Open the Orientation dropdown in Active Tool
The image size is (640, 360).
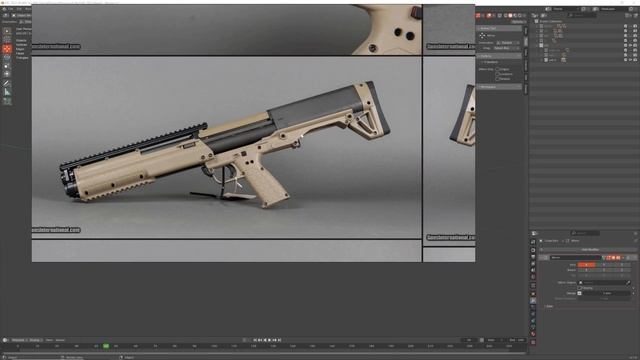507,43
